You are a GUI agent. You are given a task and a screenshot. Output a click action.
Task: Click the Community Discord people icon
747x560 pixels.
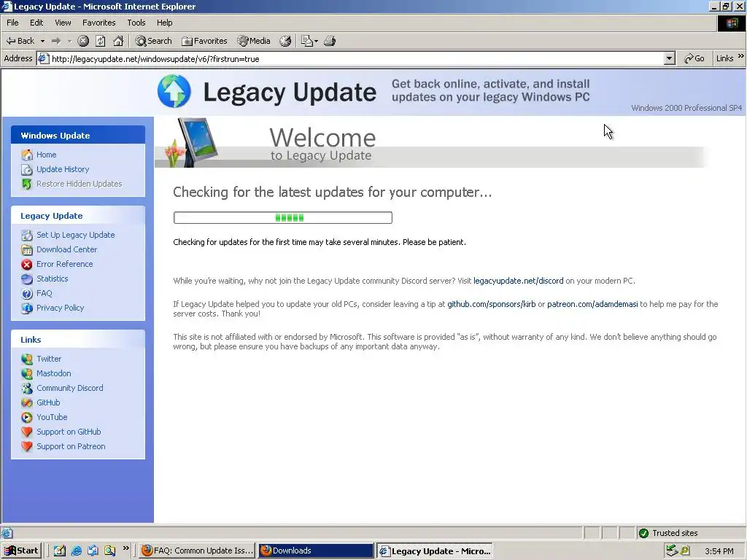point(27,388)
